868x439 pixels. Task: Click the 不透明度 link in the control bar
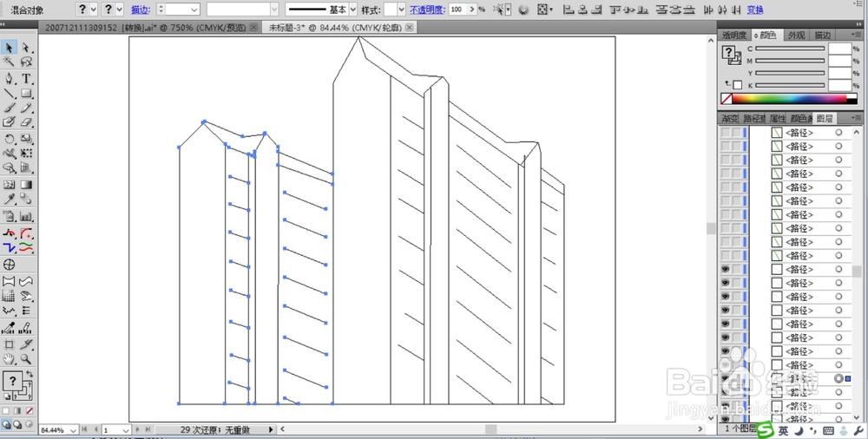(427, 10)
